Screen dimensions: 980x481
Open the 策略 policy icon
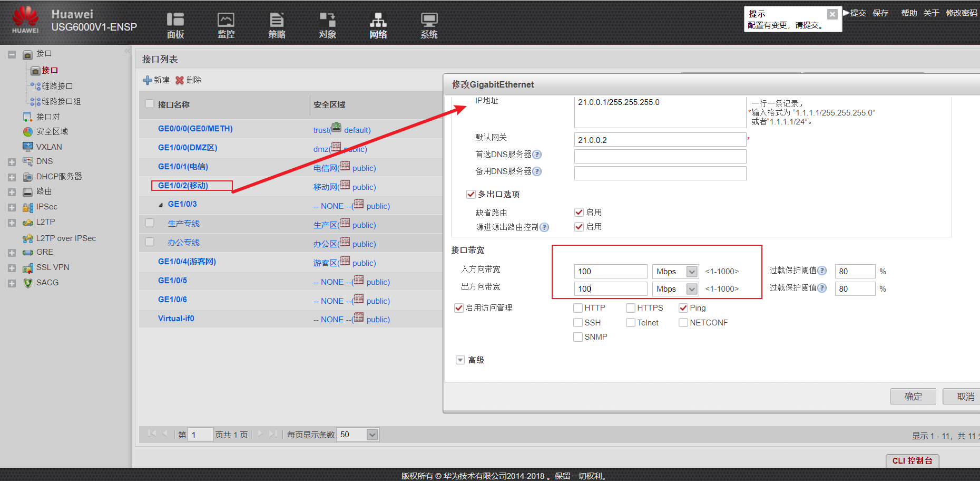[x=277, y=20]
